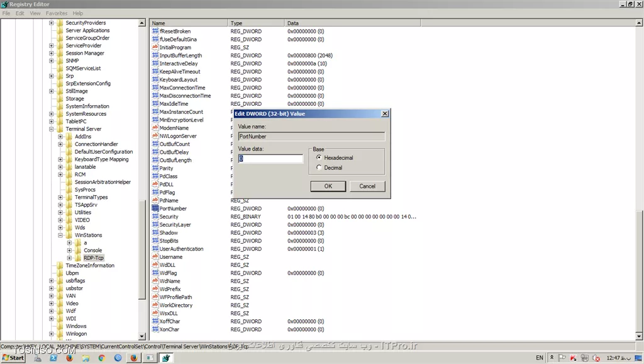Collapse the WinStations key
The width and height of the screenshot is (644, 364).
tap(60, 235)
